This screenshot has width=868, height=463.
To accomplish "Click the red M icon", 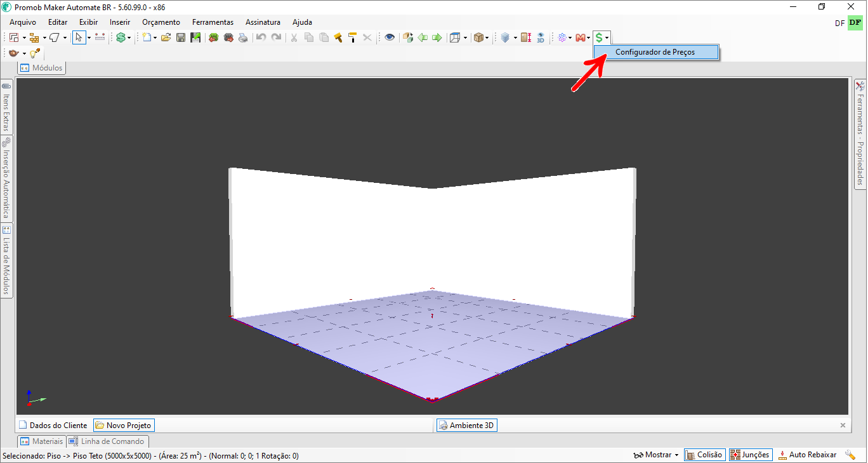I will click(580, 37).
